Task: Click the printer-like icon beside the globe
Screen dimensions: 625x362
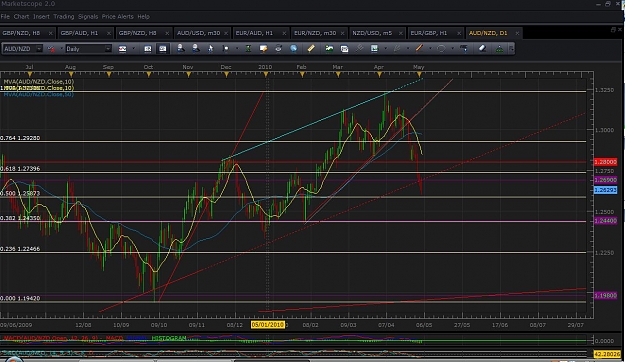Action: (x=279, y=49)
